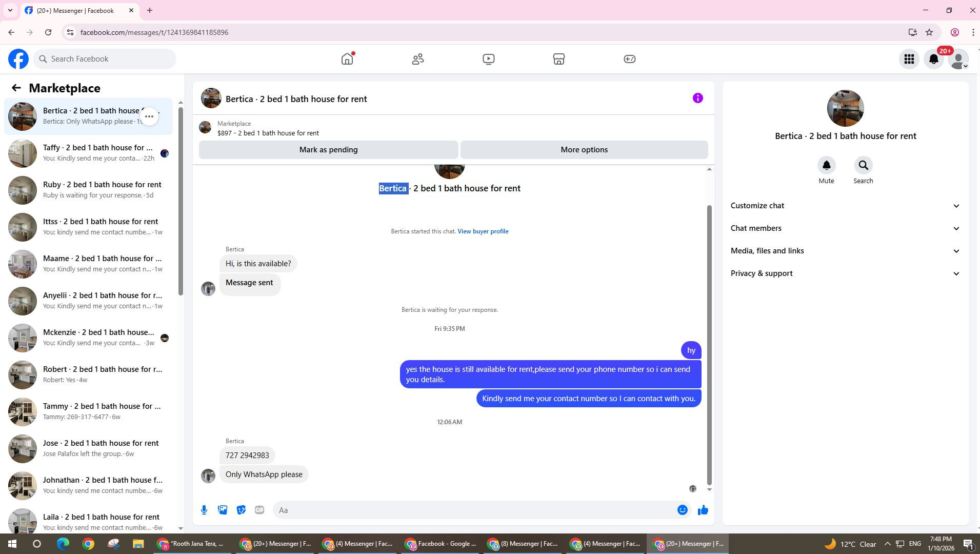Click the message "727 2942983"

pyautogui.click(x=247, y=456)
